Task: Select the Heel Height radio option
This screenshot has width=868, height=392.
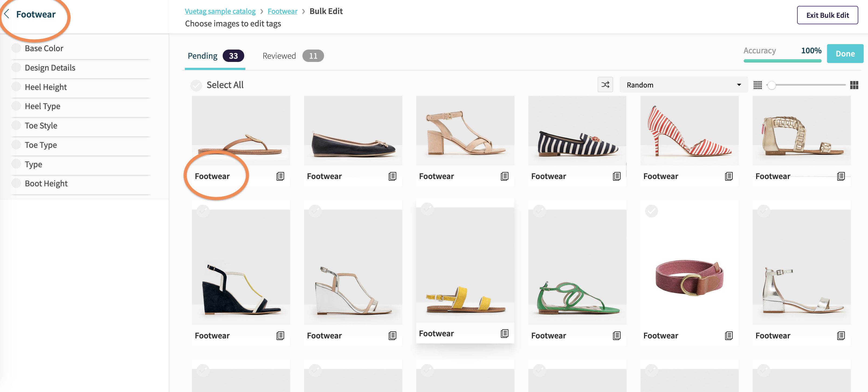Action: (16, 86)
